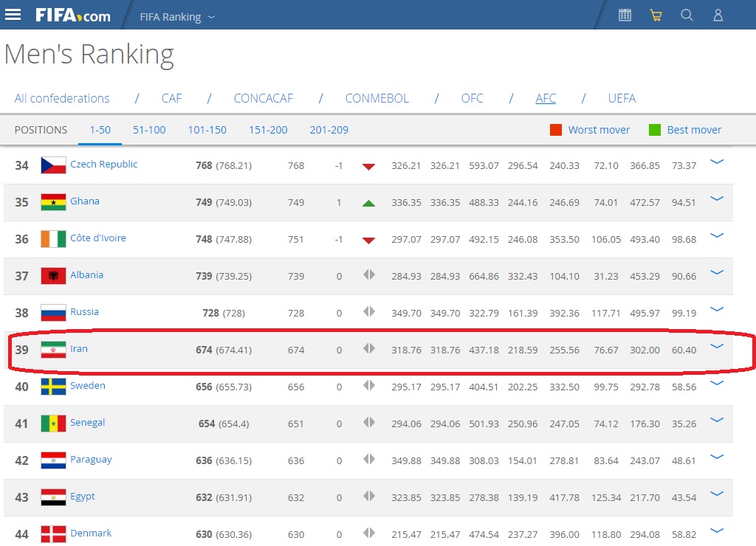
Task: Expand the Iran row details chevron
Action: (x=716, y=345)
